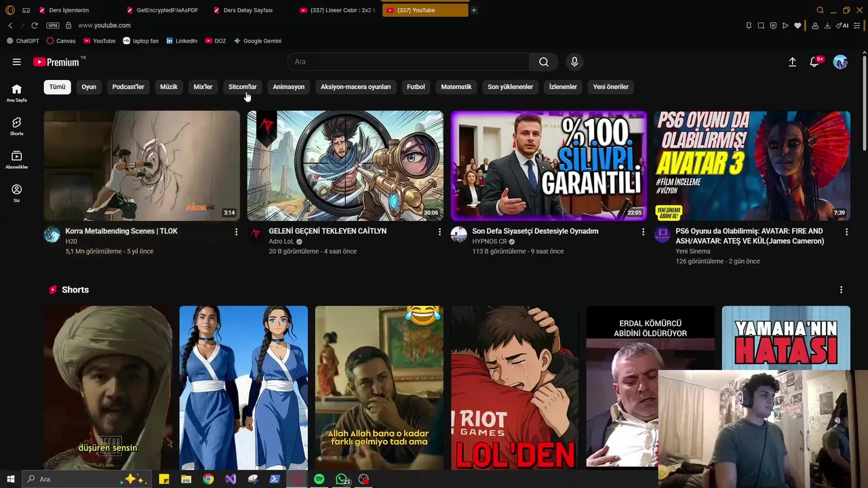Open the account avatar menu

click(x=840, y=62)
